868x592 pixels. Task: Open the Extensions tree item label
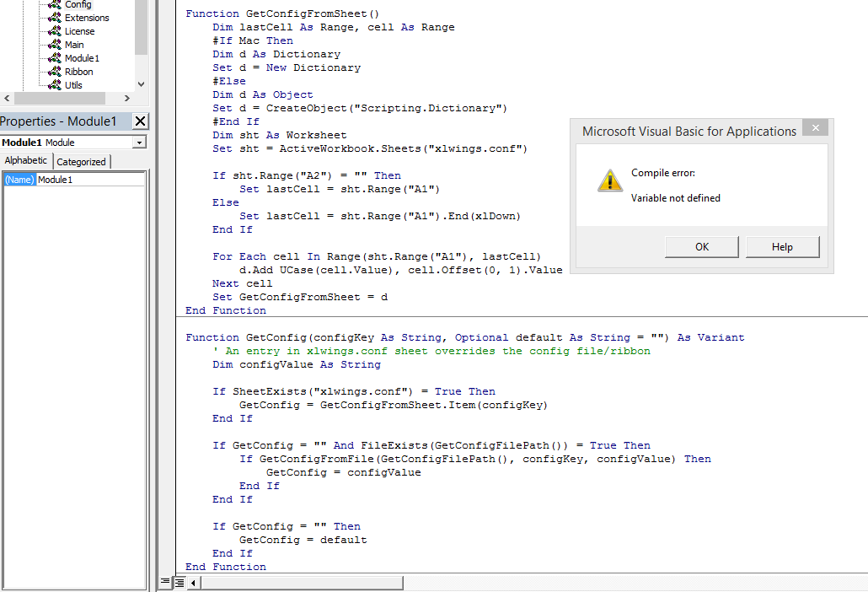(x=87, y=18)
